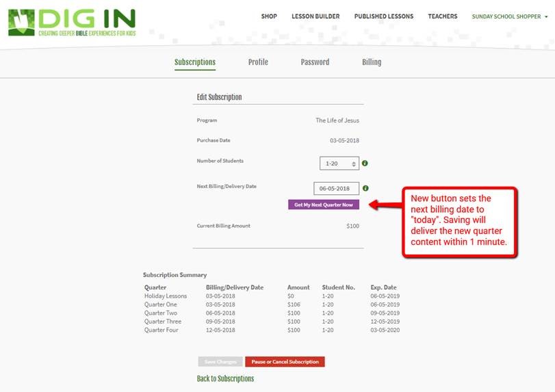Click Pause or Cancel Subscription button
The image size is (555, 392).
pos(285,362)
